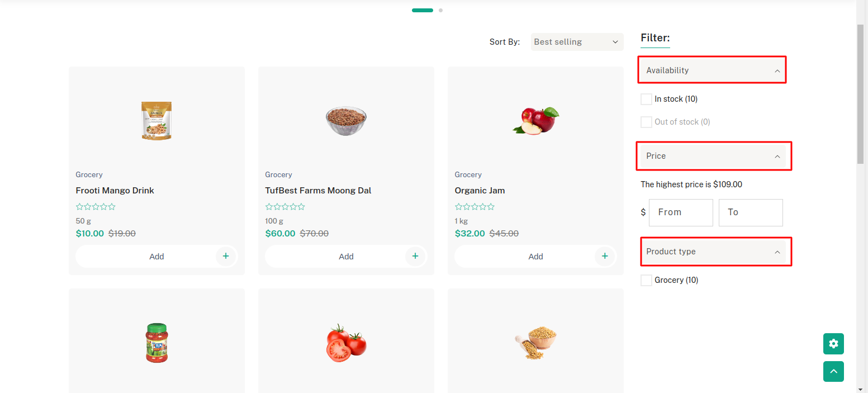Rate Frooti Mango Drink with star icons
Screen dimensions: 868x393
point(96,207)
